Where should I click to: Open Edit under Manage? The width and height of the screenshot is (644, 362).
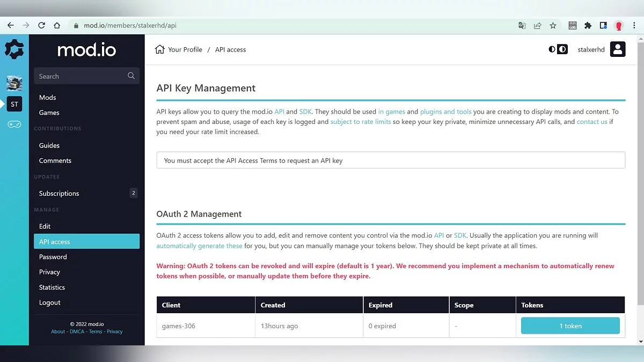[x=45, y=226]
